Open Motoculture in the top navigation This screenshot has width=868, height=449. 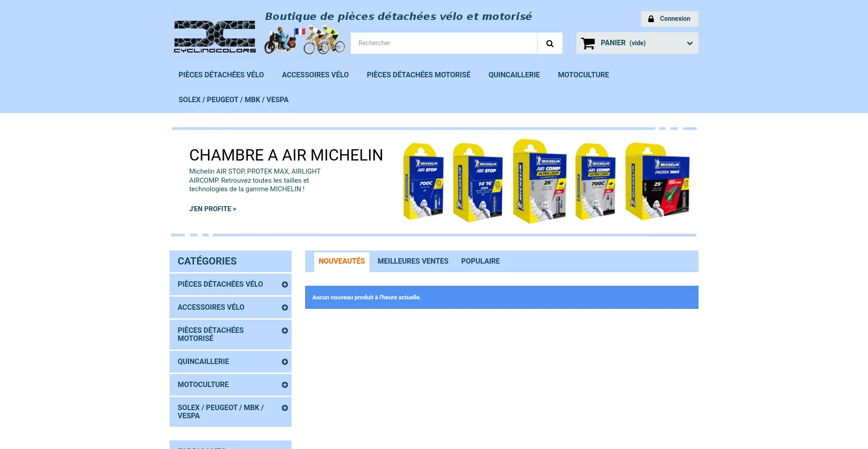pyautogui.click(x=583, y=75)
